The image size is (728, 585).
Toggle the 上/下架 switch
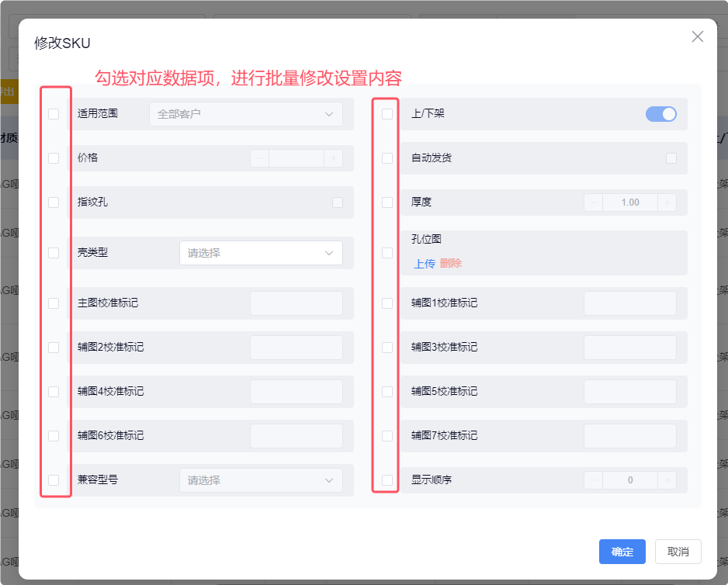[660, 114]
